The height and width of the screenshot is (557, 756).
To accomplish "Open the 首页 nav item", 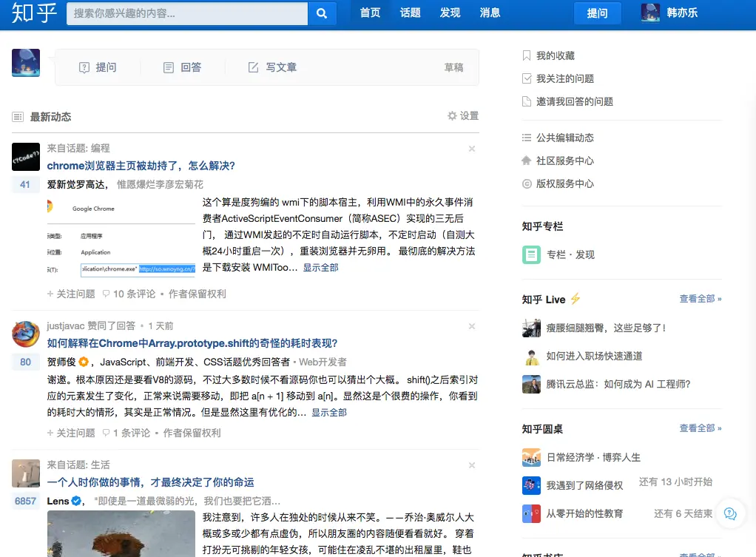I will [370, 13].
